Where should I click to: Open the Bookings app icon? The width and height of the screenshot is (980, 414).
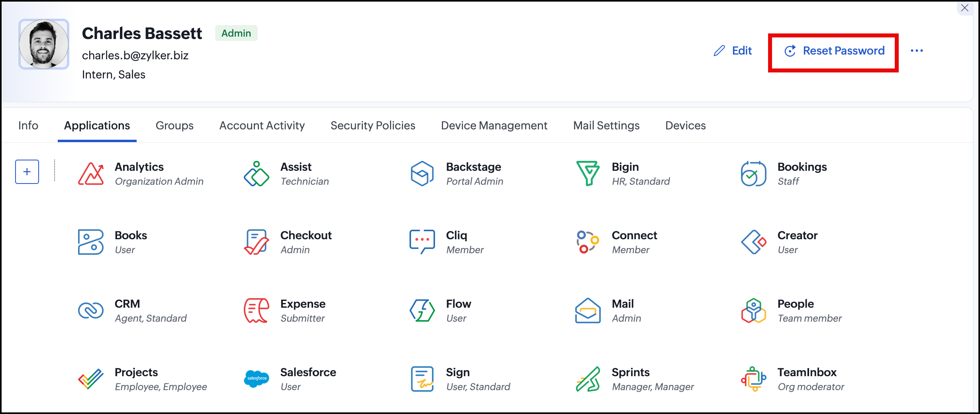pos(754,174)
